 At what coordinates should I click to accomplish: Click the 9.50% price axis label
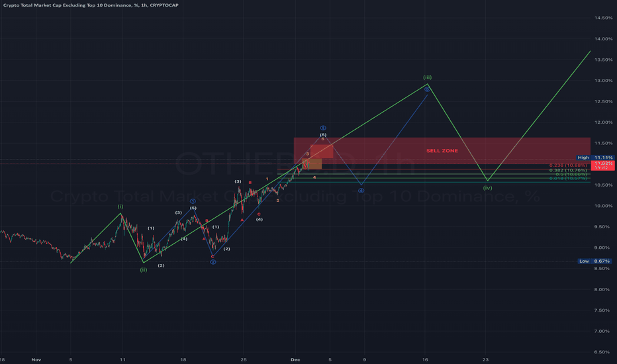(x=603, y=227)
